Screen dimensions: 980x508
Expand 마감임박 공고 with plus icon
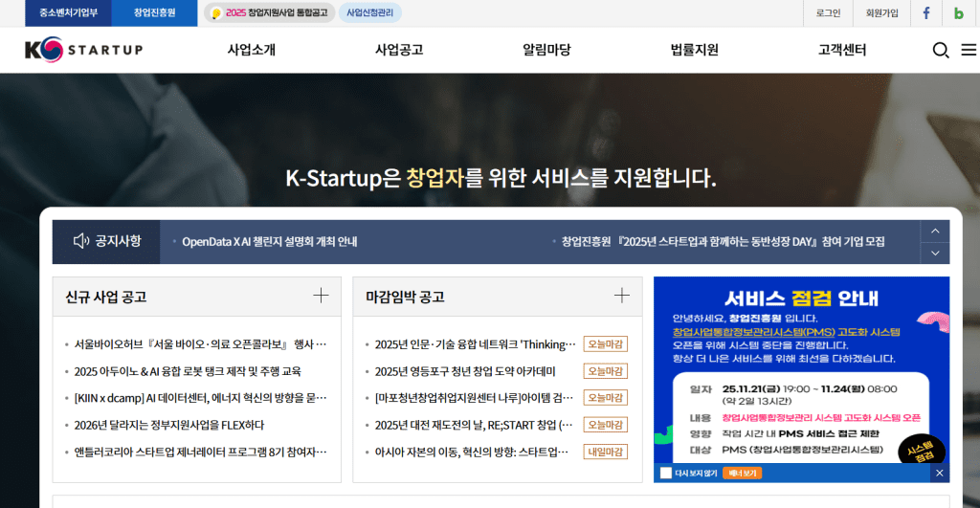tap(622, 296)
